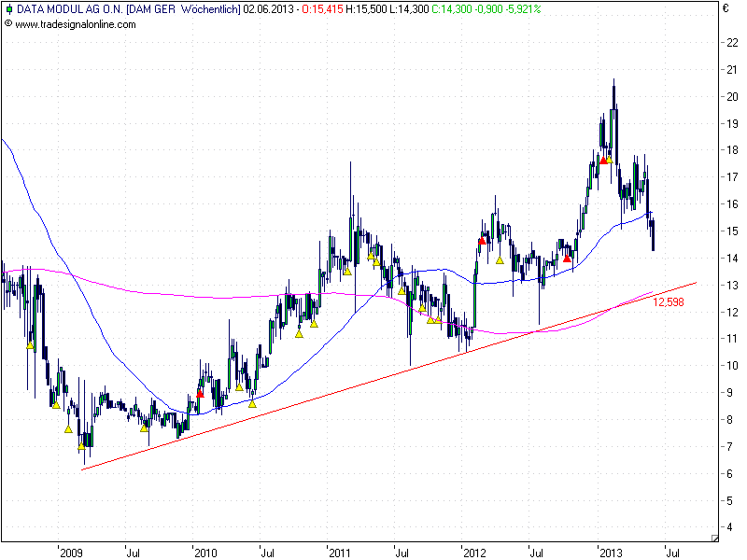Select the Wöchentlich interval label

click(210, 9)
